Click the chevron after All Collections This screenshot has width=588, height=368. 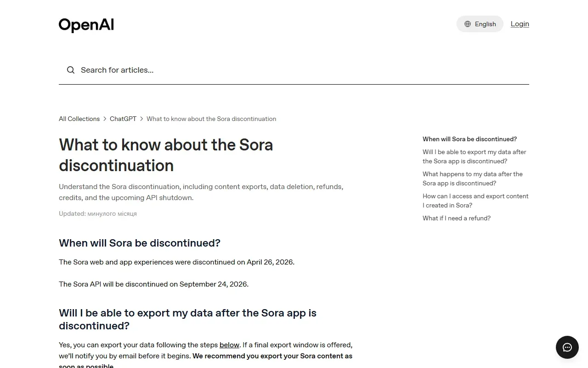click(x=105, y=119)
